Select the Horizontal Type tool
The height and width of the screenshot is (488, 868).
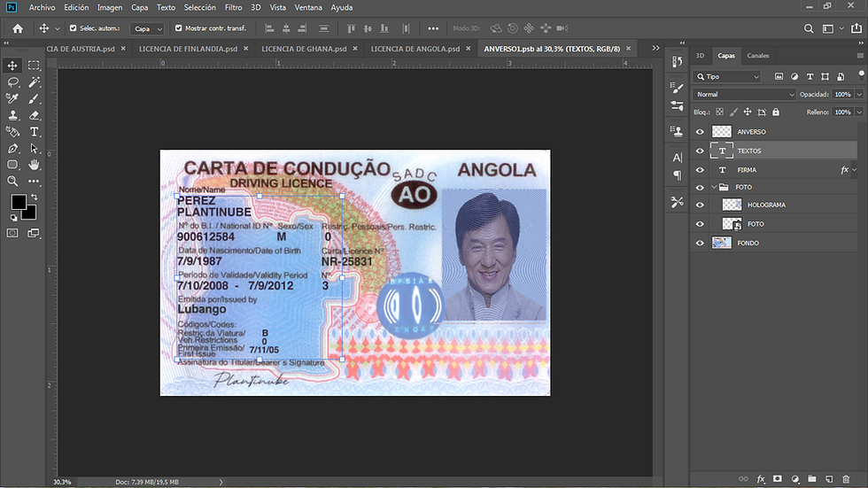[x=34, y=132]
